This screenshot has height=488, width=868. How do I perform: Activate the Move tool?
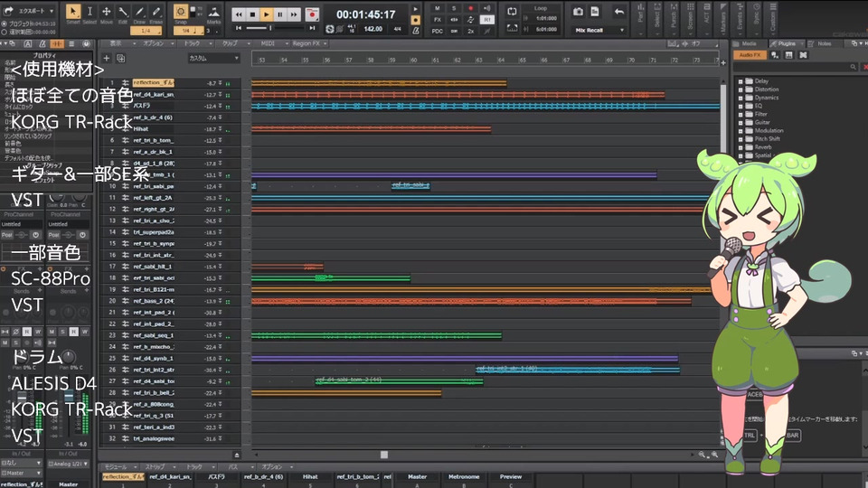[107, 12]
